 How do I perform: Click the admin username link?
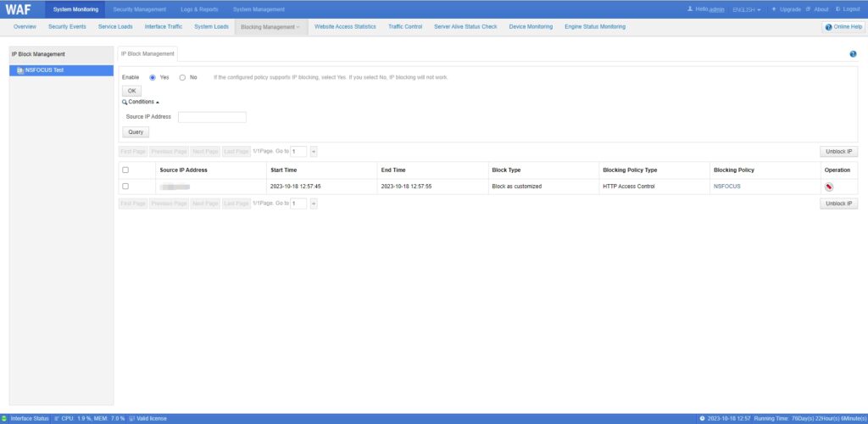[717, 9]
